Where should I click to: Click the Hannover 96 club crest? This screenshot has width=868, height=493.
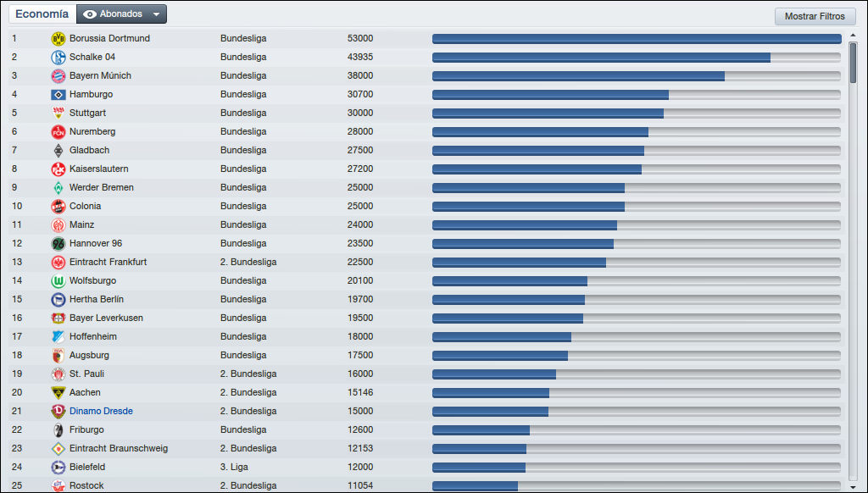point(58,243)
